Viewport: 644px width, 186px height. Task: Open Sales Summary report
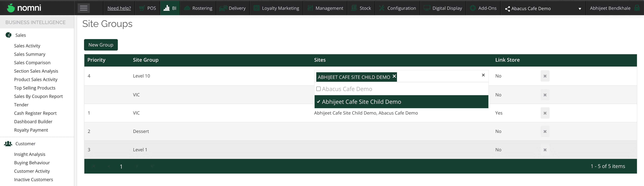coord(30,54)
